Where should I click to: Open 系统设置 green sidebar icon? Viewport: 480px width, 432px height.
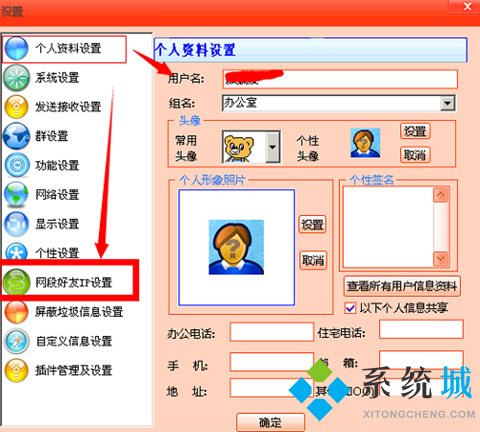(16, 78)
